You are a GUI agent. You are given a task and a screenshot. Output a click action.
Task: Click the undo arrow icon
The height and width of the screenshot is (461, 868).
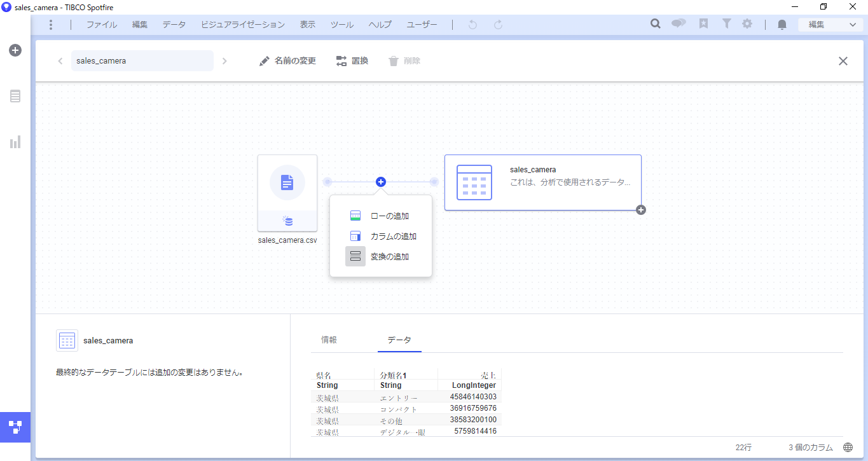pos(472,25)
